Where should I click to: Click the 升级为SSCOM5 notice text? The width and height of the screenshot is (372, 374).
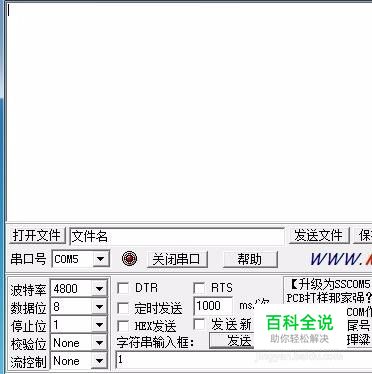pyautogui.click(x=330, y=284)
